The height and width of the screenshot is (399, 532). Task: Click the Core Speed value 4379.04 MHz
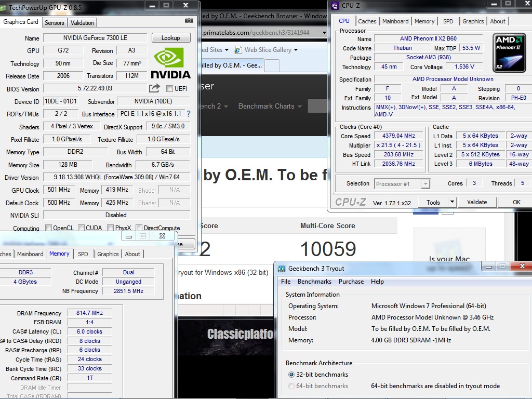398,136
